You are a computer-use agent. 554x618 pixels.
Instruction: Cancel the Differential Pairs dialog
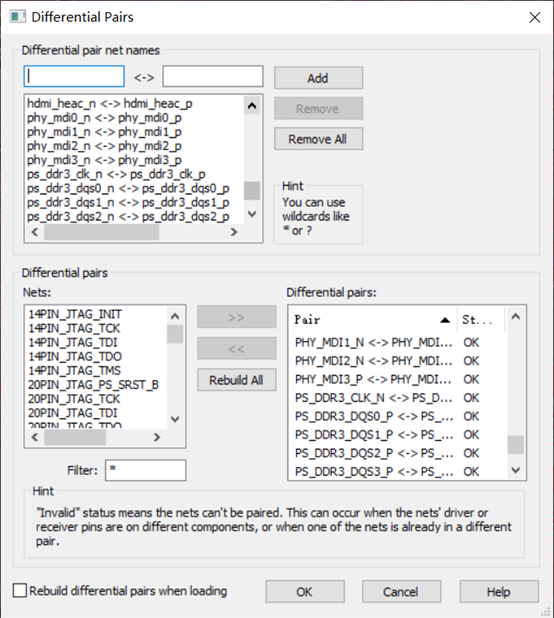pyautogui.click(x=401, y=591)
